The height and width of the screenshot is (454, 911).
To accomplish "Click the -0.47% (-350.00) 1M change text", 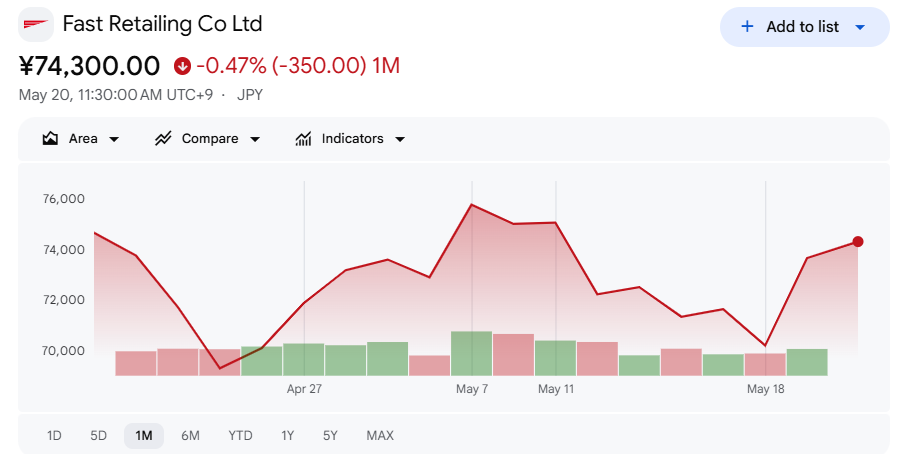I will point(298,66).
